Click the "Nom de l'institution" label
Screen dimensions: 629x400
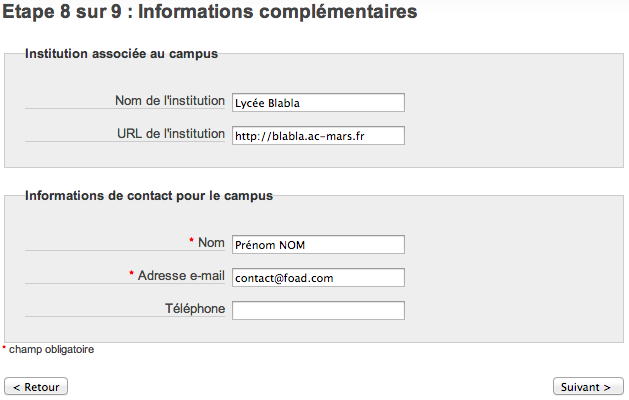[170, 101]
